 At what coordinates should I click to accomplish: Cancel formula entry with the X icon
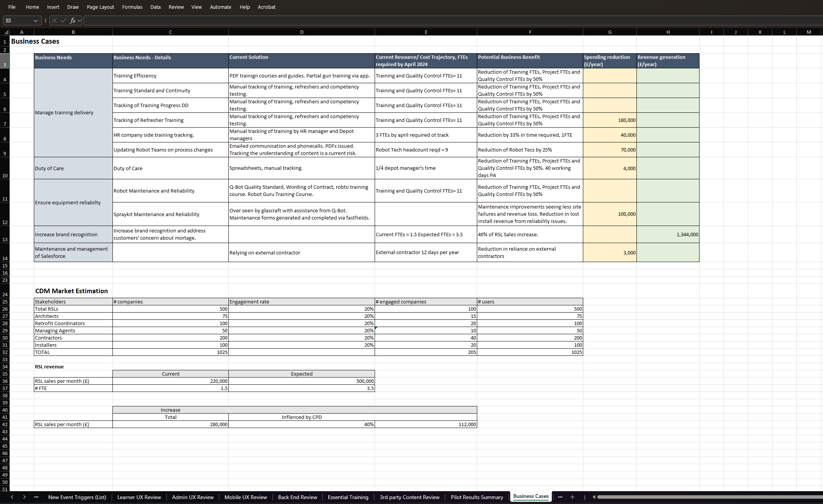coord(54,21)
